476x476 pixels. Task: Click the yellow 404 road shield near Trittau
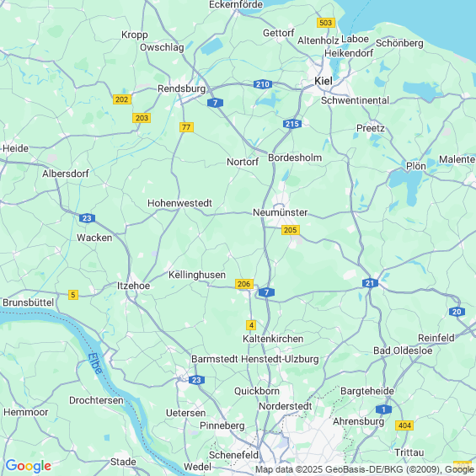pyautogui.click(x=404, y=425)
